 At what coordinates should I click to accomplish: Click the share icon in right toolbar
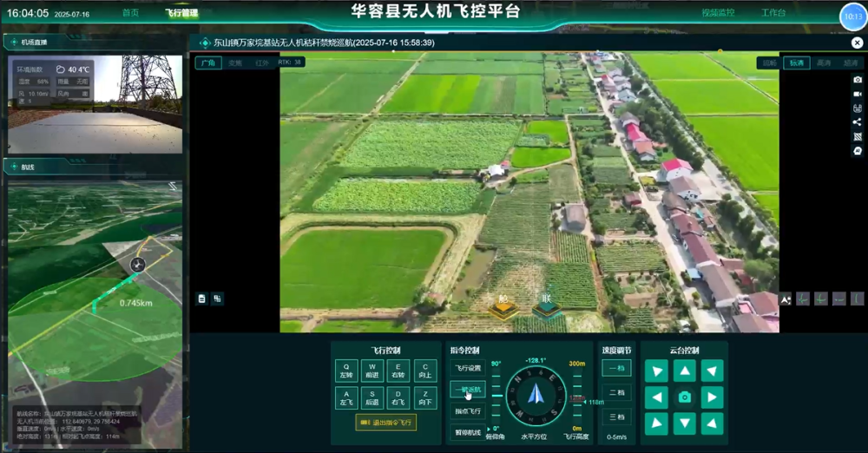858,122
